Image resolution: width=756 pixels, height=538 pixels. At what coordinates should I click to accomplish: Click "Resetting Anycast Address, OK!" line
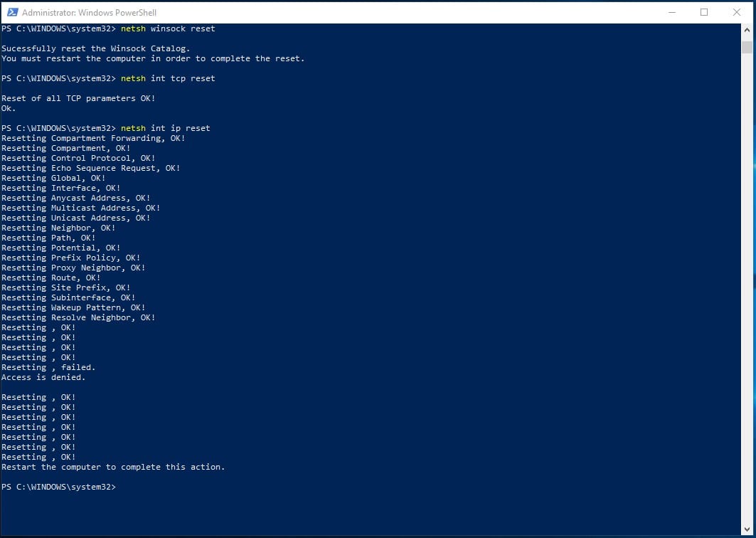[x=75, y=199]
